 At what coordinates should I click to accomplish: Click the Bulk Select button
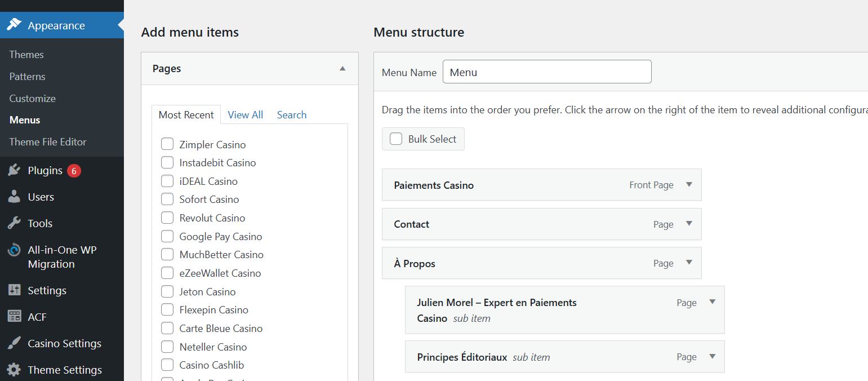tap(423, 139)
